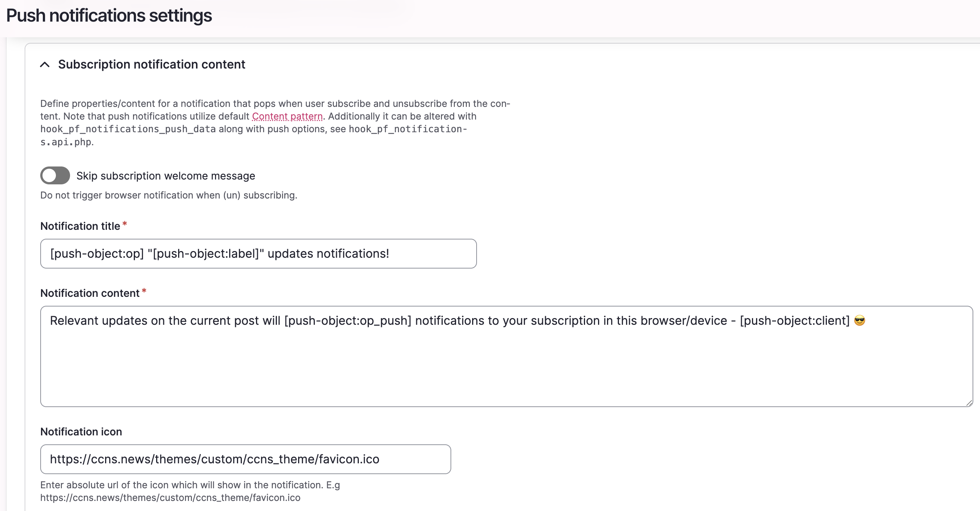The width and height of the screenshot is (980, 511).
Task: Focus the Notification icon URL field
Action: pos(246,459)
